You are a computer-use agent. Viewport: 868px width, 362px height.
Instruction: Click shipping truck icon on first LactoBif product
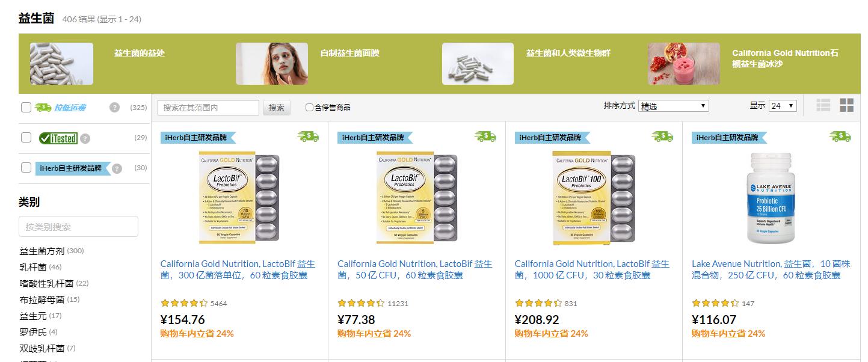308,137
